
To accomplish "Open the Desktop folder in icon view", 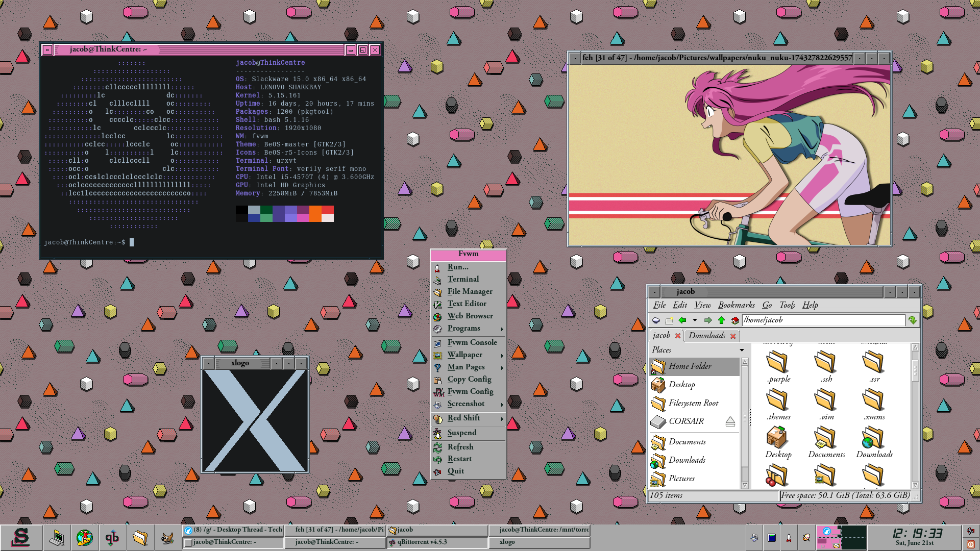I will coord(778,442).
